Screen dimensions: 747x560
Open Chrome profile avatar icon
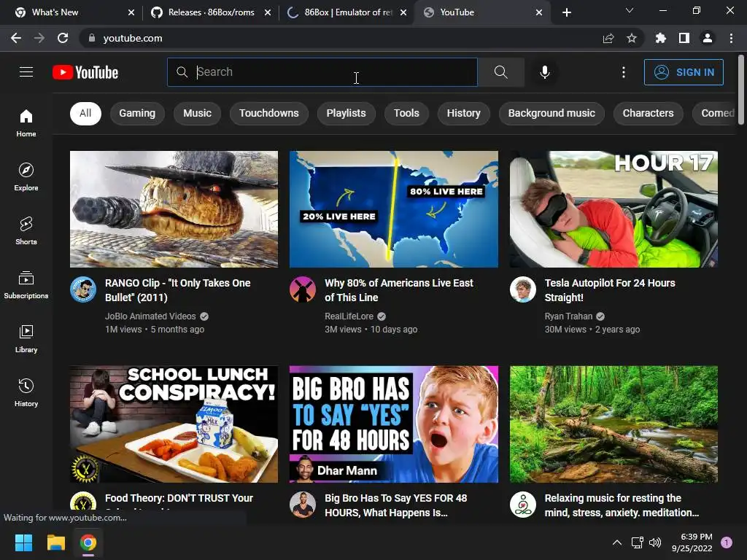click(x=708, y=38)
